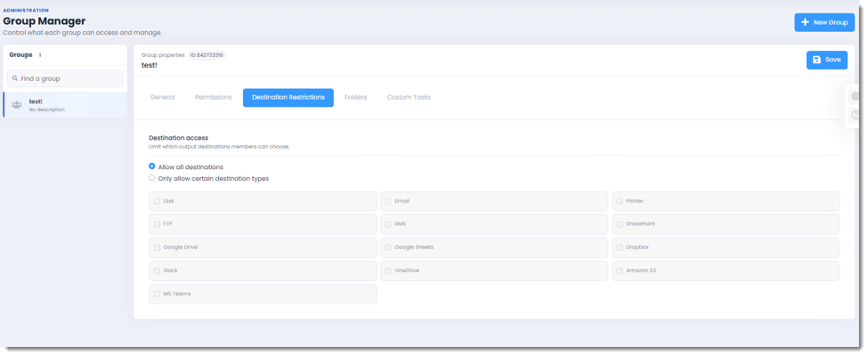Enable the Printer destination checkbox
The image size is (868, 356).
[x=620, y=201]
